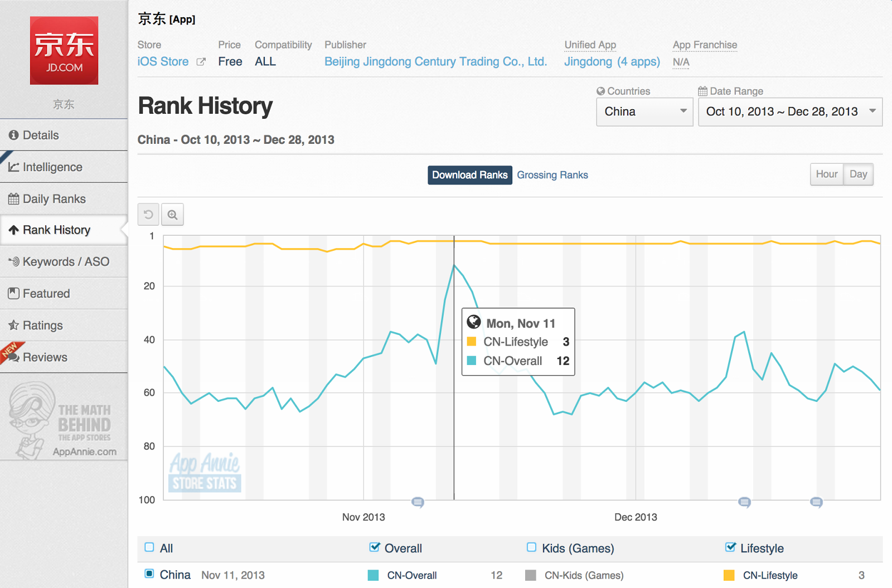Select the Download Ranks tab

click(469, 175)
